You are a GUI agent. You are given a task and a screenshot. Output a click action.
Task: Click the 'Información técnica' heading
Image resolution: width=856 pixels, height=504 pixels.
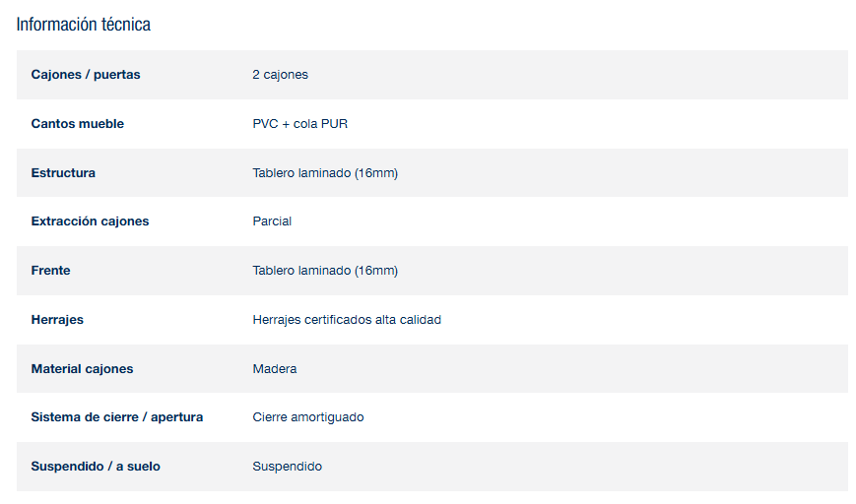pyautogui.click(x=84, y=25)
